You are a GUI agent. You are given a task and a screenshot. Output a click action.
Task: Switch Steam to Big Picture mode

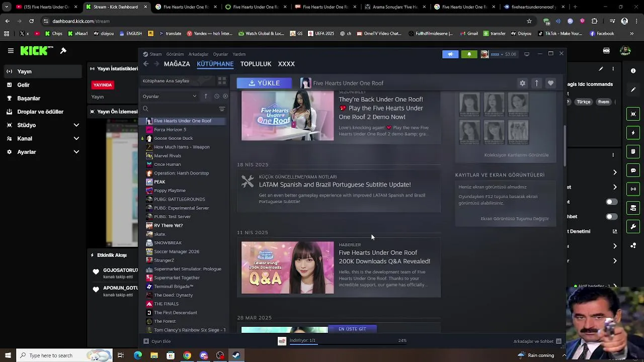tap(527, 54)
